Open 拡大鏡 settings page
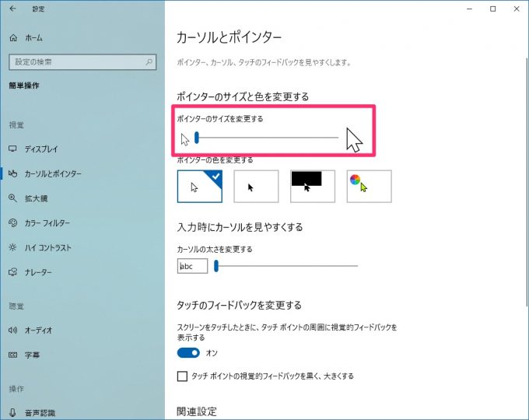 pyautogui.click(x=36, y=198)
